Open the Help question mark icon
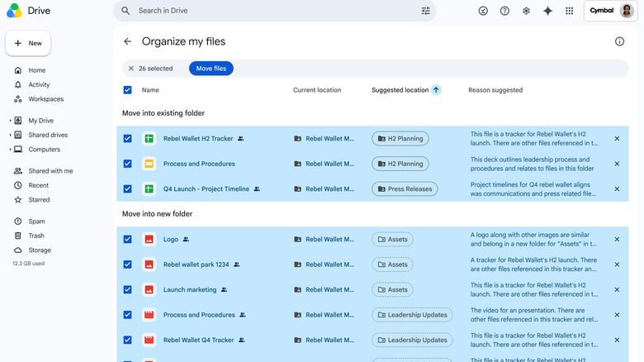Screen dimensions: 644x362 504,11
